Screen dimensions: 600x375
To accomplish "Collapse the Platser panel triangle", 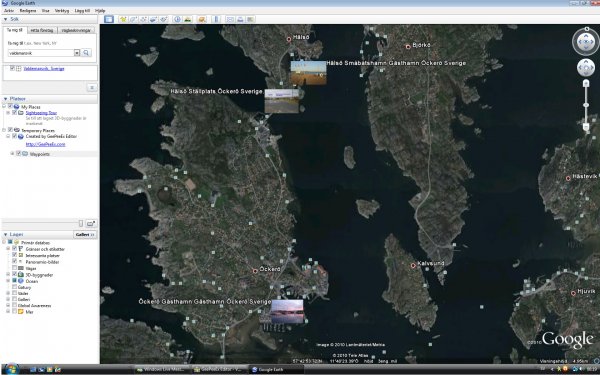I will [x=5, y=99].
